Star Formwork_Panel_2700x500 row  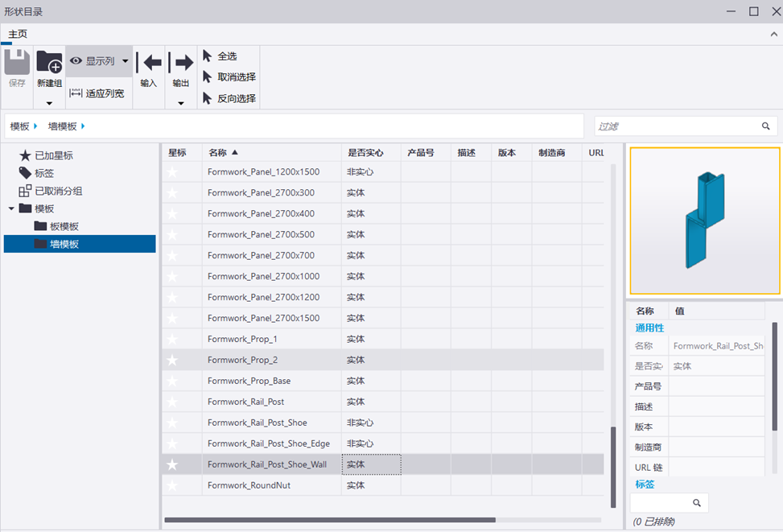click(172, 235)
